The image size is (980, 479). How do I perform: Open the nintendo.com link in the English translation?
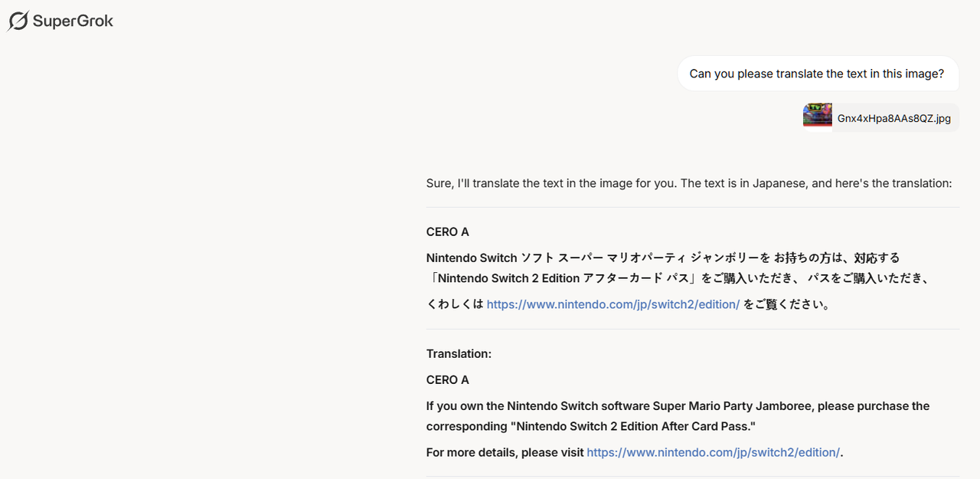pyautogui.click(x=713, y=452)
